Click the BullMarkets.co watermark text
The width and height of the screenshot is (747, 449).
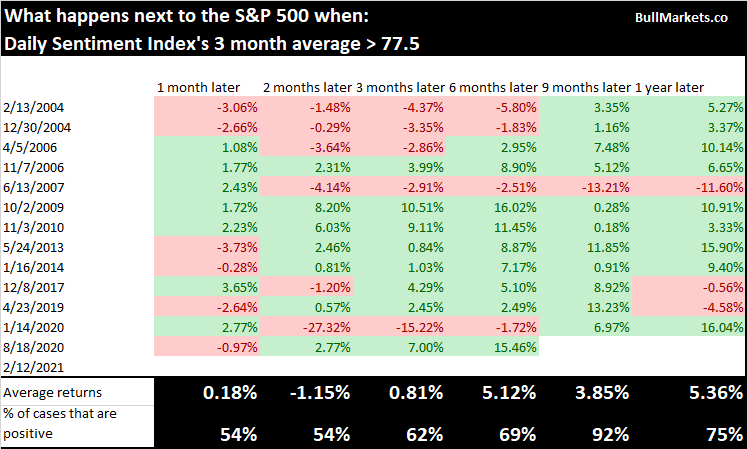click(682, 18)
